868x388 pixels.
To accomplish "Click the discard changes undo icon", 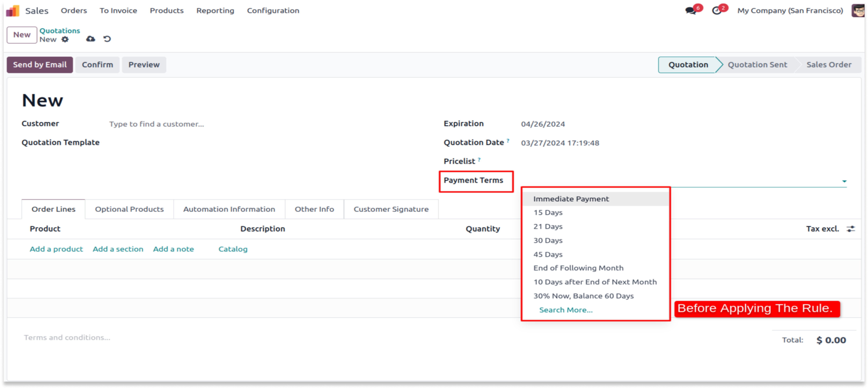I will pyautogui.click(x=107, y=39).
